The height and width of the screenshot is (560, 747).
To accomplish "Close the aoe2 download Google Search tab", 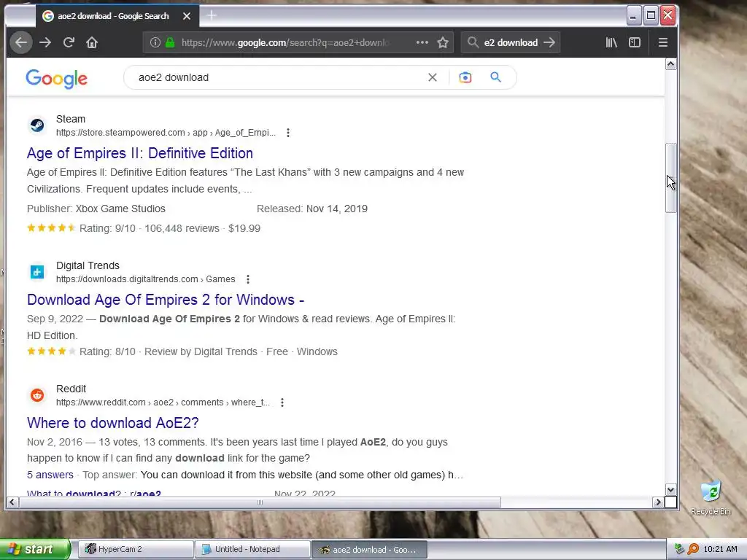I will [187, 16].
